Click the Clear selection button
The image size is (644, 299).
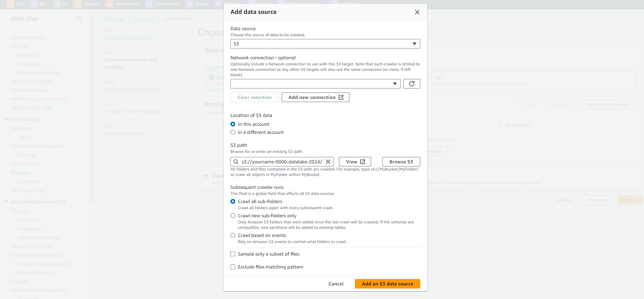click(255, 97)
